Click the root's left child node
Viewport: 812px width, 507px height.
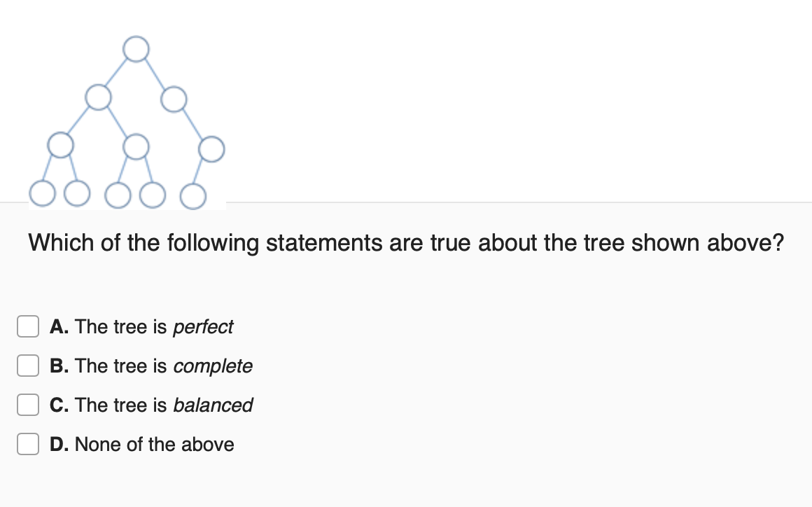pyautogui.click(x=98, y=98)
